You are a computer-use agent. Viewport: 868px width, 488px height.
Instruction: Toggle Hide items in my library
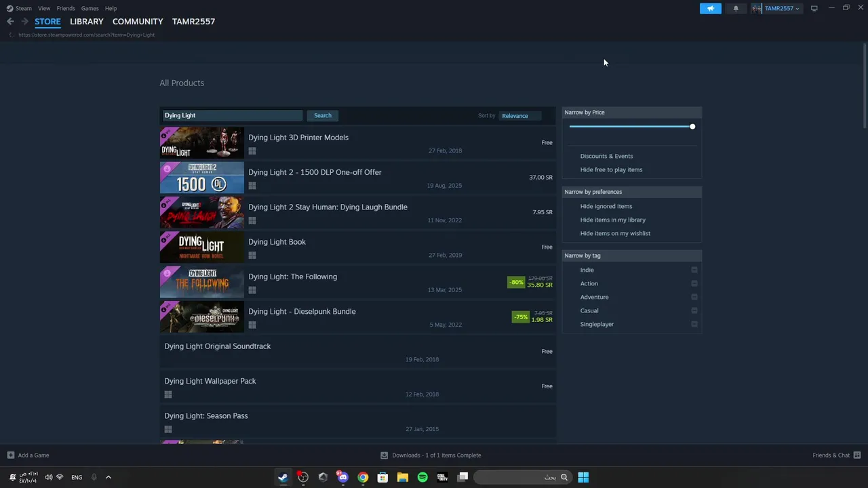click(x=612, y=220)
